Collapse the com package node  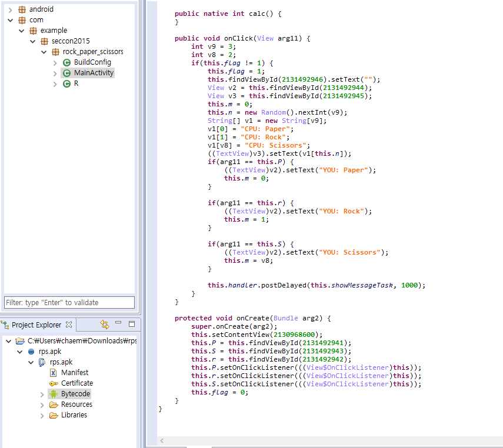click(x=10, y=21)
